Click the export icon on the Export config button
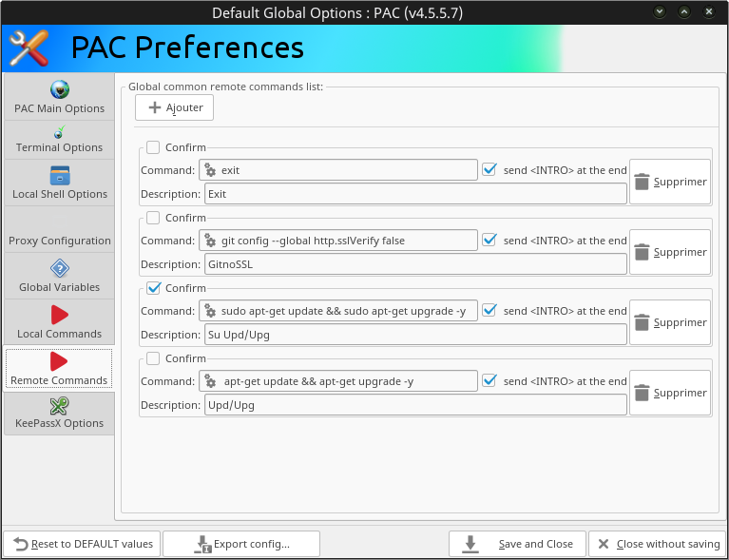 (x=202, y=544)
